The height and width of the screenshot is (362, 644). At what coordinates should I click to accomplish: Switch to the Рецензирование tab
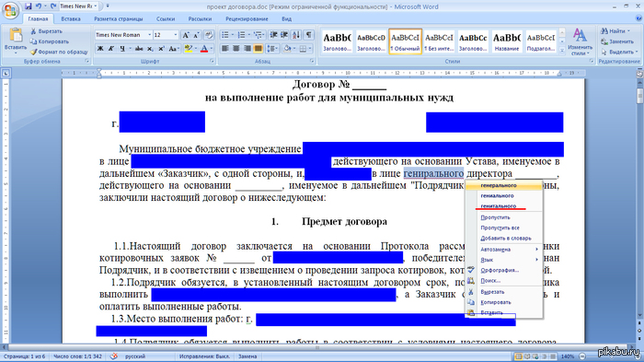247,19
